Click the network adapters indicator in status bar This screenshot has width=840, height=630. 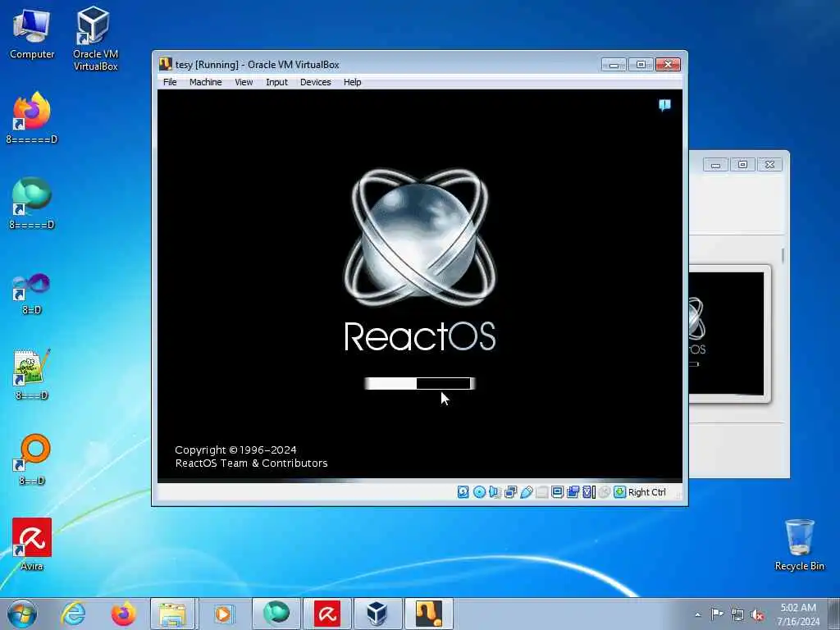click(x=510, y=492)
